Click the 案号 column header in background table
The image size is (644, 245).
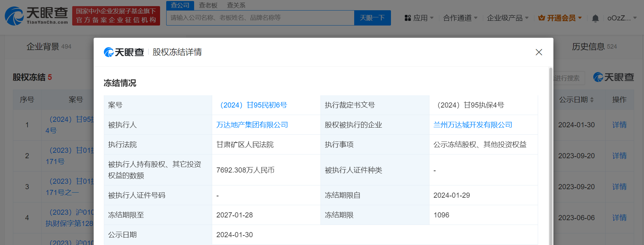pyautogui.click(x=76, y=100)
